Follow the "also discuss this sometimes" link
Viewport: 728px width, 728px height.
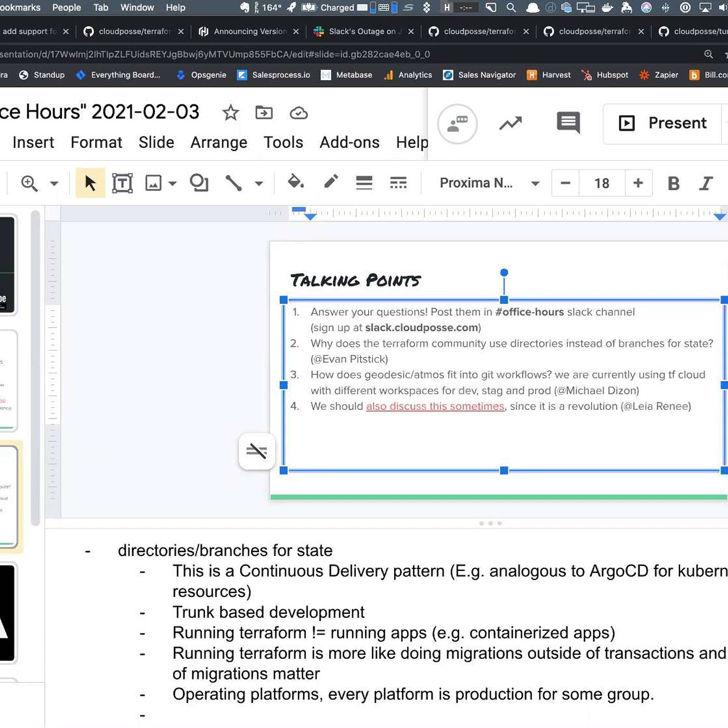435,406
